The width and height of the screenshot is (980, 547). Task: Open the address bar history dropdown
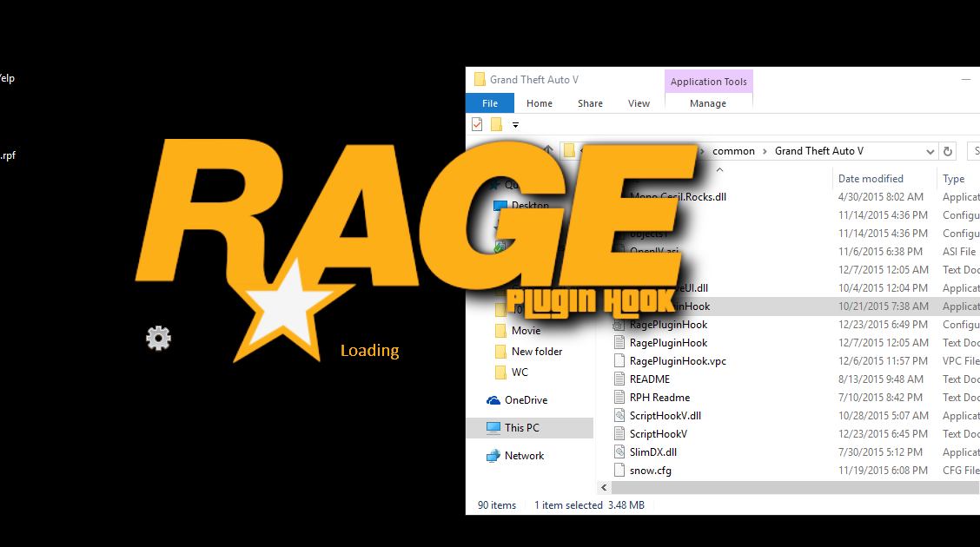930,151
